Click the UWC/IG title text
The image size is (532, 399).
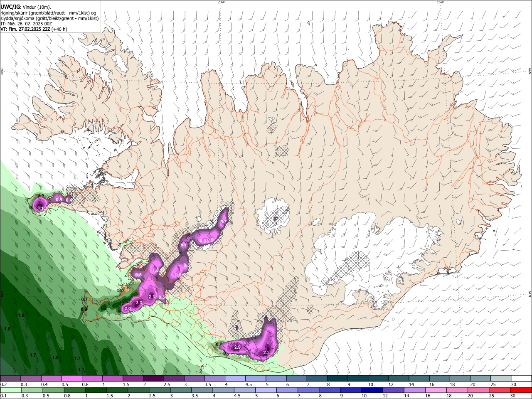point(10,7)
